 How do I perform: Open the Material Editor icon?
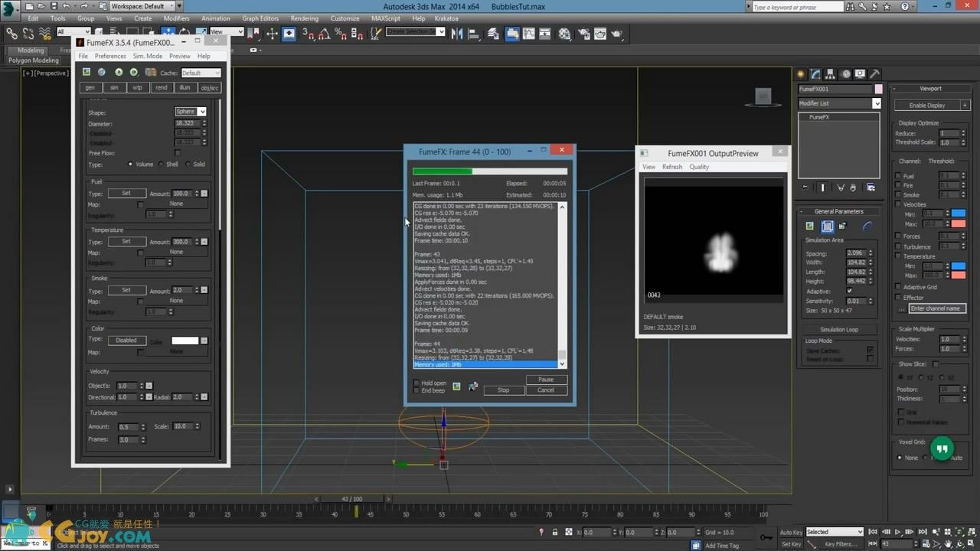565,34
